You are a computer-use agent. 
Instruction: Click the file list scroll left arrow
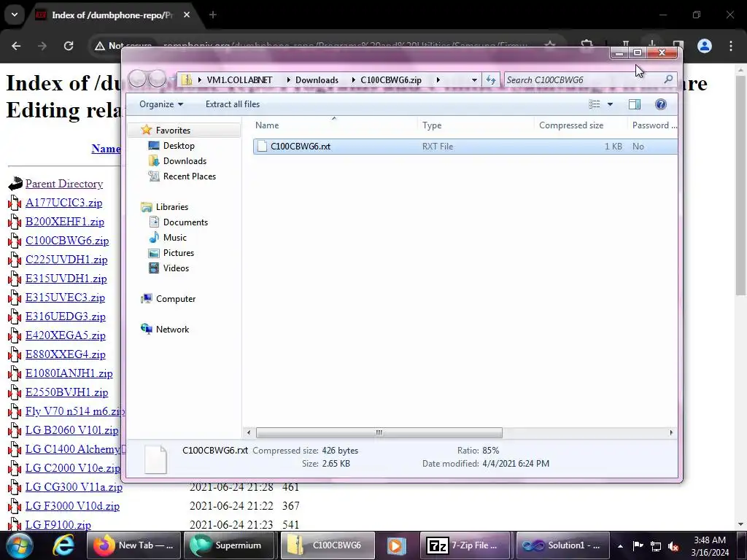click(248, 432)
